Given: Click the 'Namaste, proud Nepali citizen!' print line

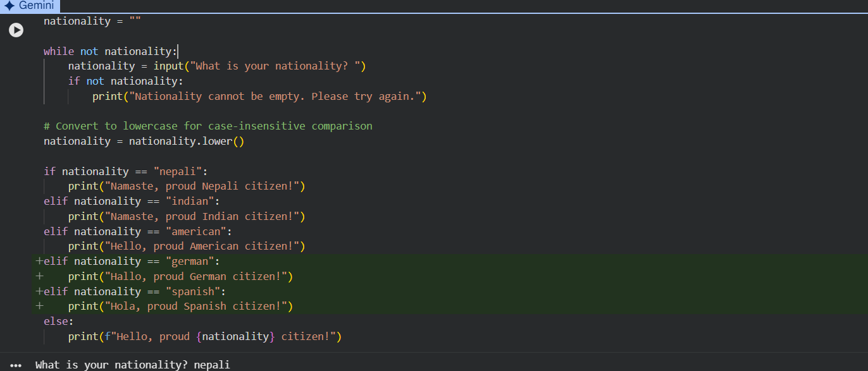Looking at the screenshot, I should 187,186.
